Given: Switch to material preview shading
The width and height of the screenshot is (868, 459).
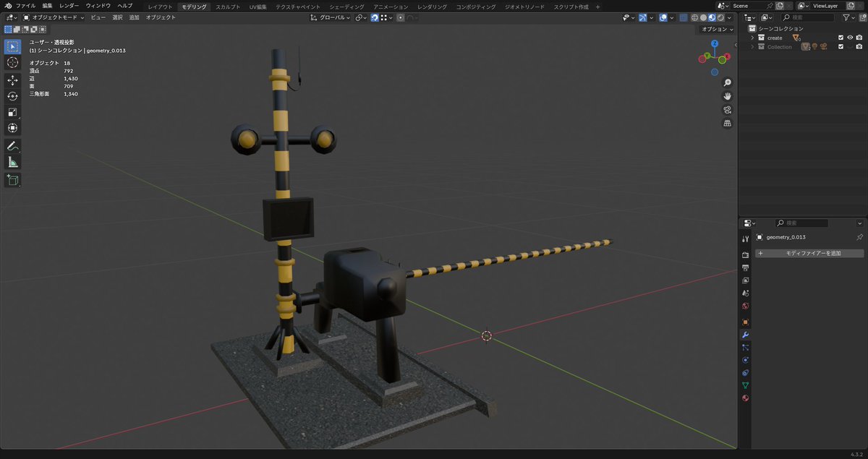Looking at the screenshot, I should (712, 17).
